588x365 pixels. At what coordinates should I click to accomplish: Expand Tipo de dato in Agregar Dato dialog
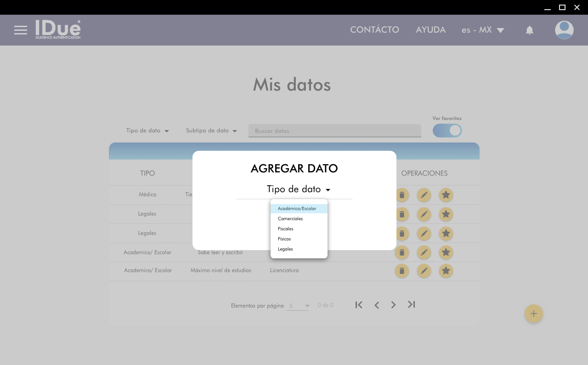click(298, 189)
